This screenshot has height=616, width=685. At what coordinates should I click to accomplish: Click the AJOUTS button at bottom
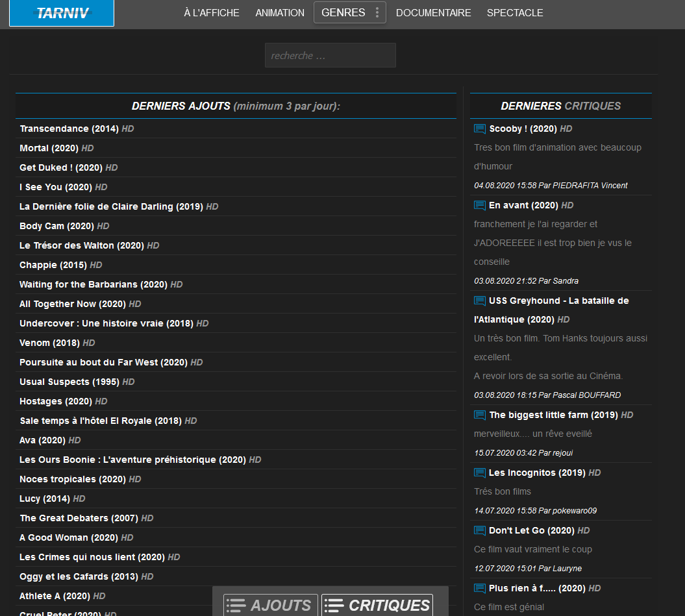270,605
